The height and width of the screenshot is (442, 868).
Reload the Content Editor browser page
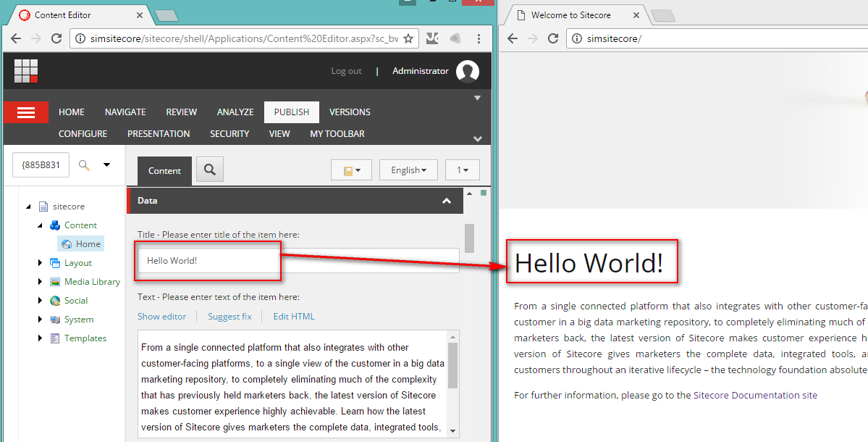[x=56, y=38]
